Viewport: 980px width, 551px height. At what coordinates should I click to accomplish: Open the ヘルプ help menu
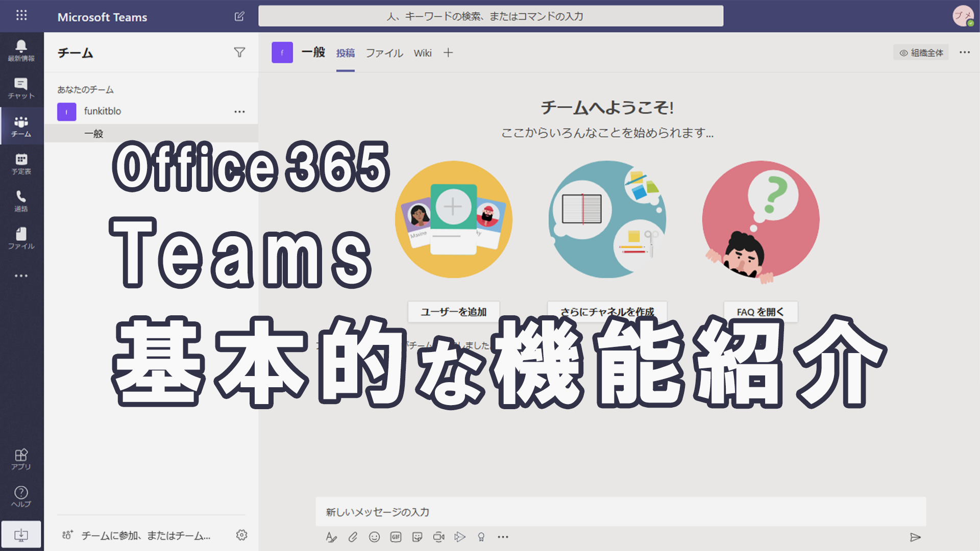21,496
